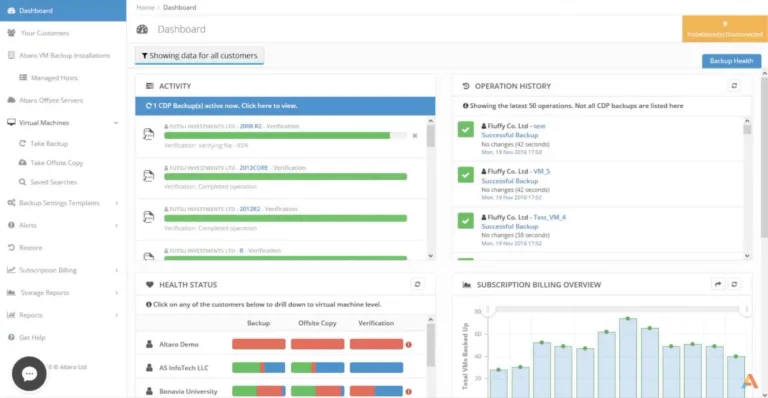Click the 2008 R2 verification progress bar
This screenshot has height=398, width=768.
pos(285,136)
